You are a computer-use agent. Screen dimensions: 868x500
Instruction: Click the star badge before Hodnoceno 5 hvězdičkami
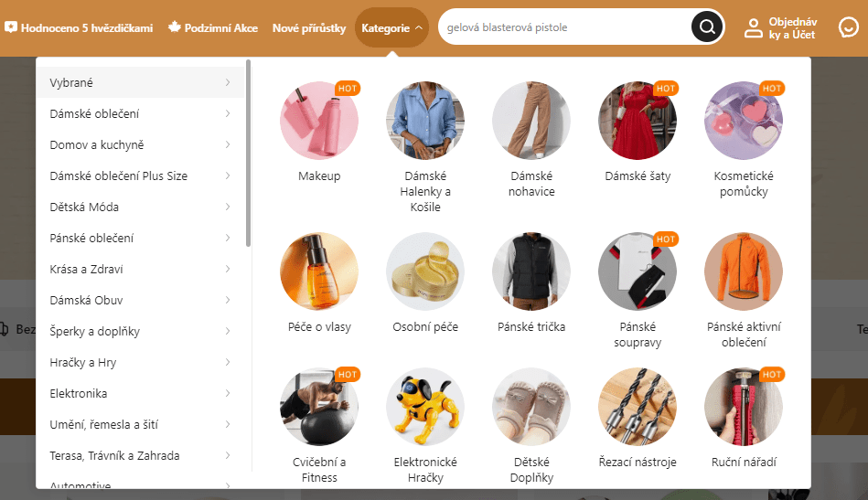[x=11, y=27]
